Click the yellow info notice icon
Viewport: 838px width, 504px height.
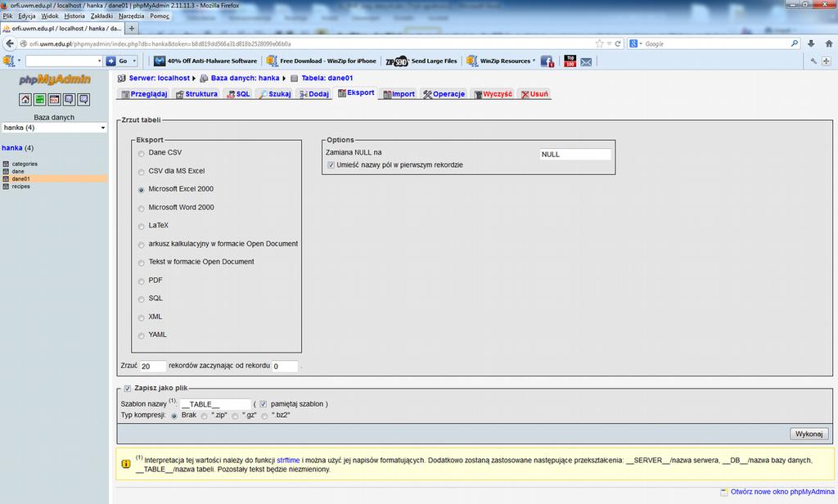[126, 464]
